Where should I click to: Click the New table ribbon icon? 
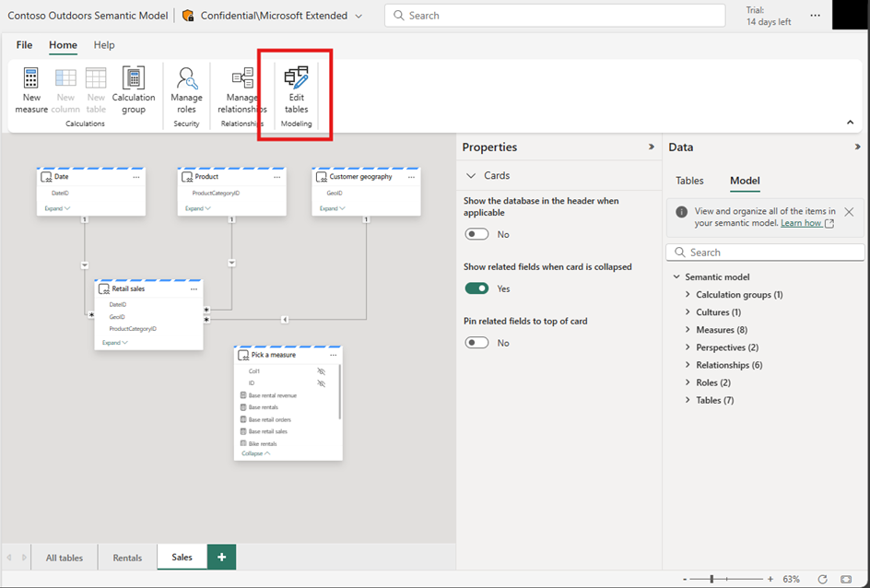click(96, 77)
